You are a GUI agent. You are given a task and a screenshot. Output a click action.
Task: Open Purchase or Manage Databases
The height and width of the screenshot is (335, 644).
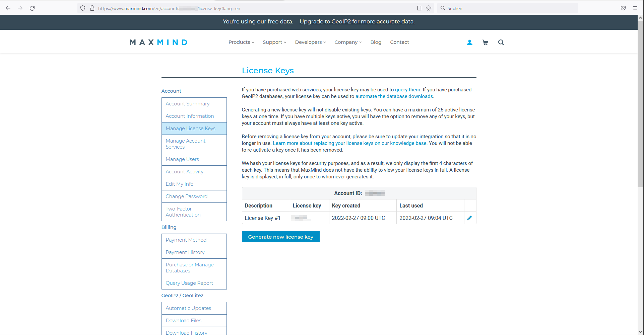194,268
